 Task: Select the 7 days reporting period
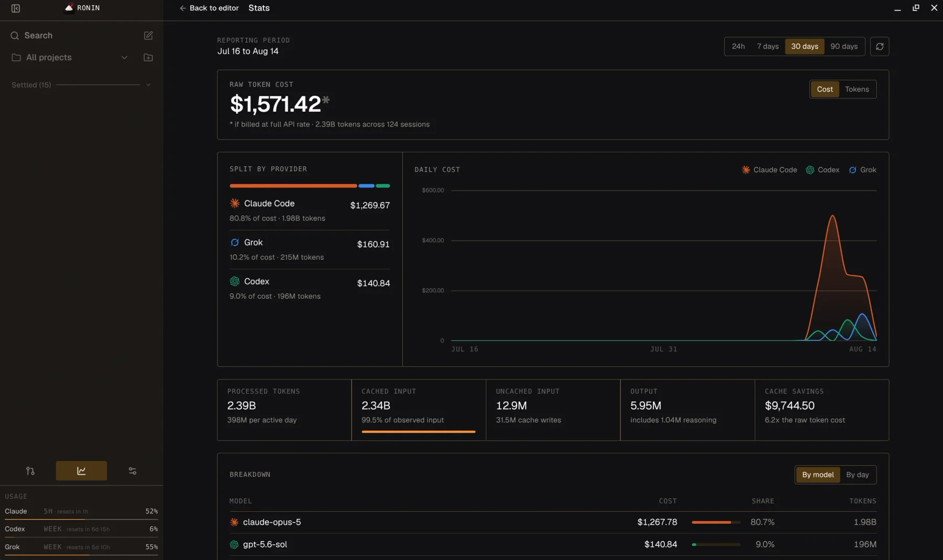pos(767,47)
